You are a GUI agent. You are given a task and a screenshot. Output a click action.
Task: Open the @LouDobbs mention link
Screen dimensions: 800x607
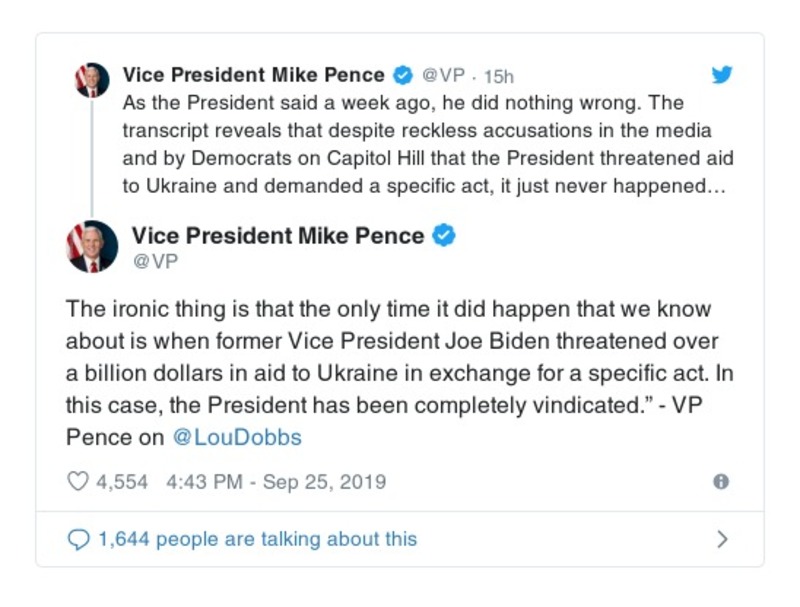point(237,437)
